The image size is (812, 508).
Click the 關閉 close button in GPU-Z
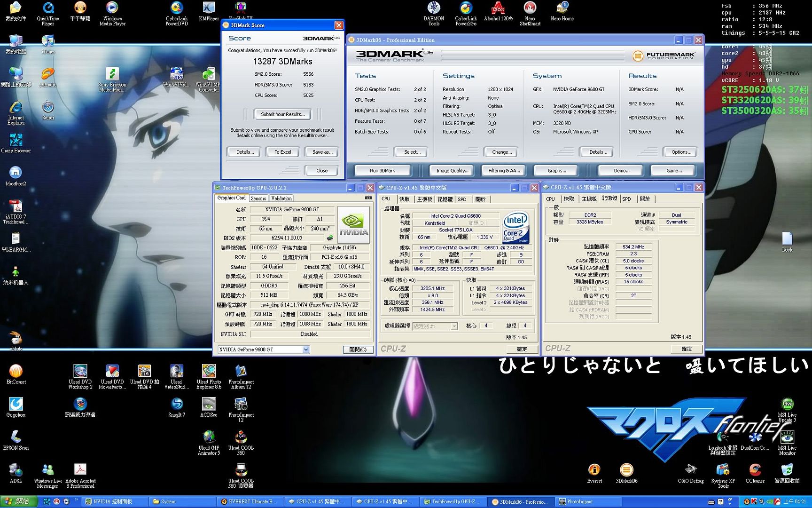pyautogui.click(x=358, y=349)
